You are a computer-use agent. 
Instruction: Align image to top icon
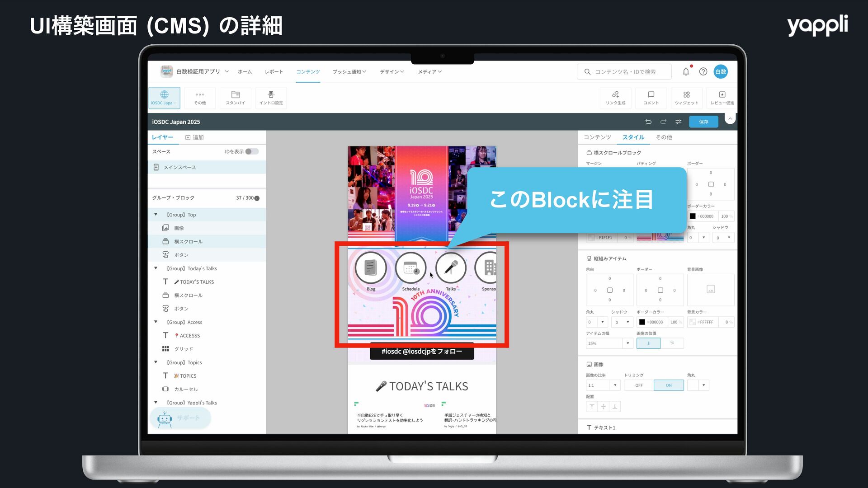[592, 407]
